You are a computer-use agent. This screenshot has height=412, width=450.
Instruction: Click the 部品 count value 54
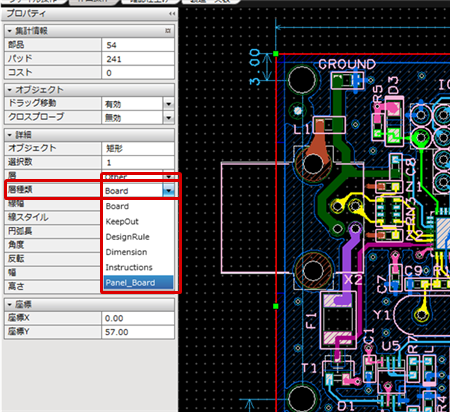click(138, 45)
